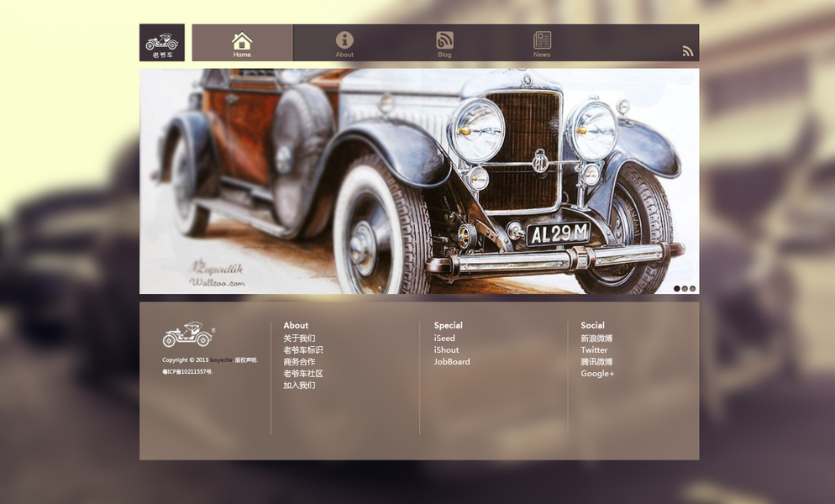The width and height of the screenshot is (835, 504).
Task: Click the 版权声明 text in the copyright line
Action: coord(246,360)
